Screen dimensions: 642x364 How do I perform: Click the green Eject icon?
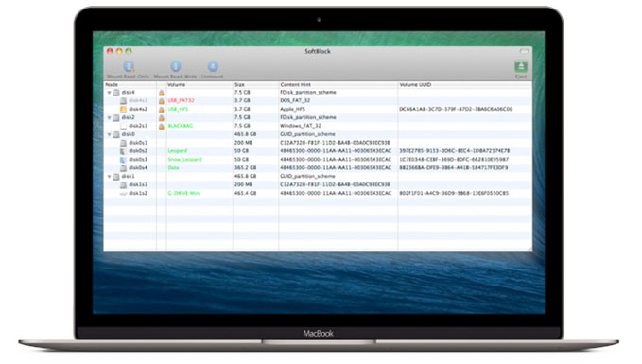[520, 66]
